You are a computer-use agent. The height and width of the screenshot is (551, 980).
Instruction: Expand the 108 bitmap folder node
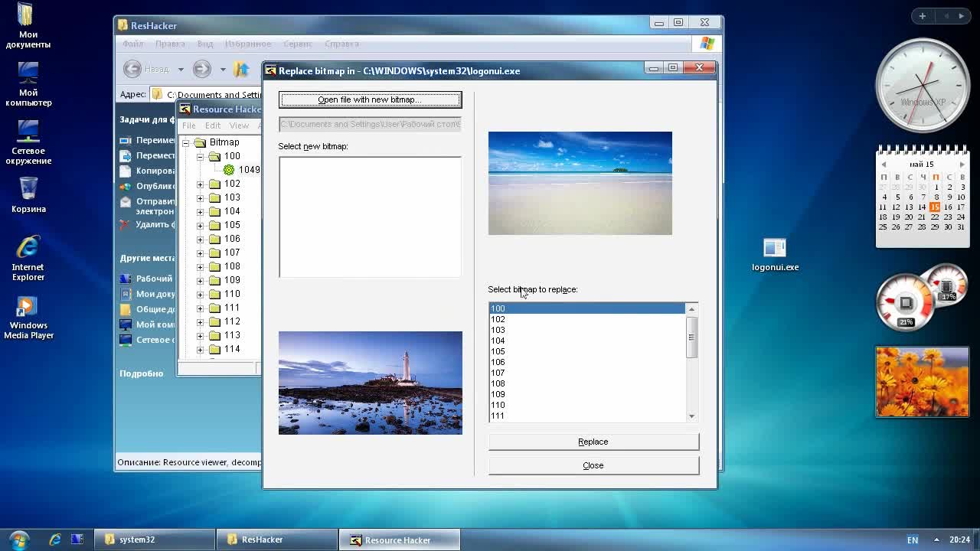pyautogui.click(x=200, y=267)
